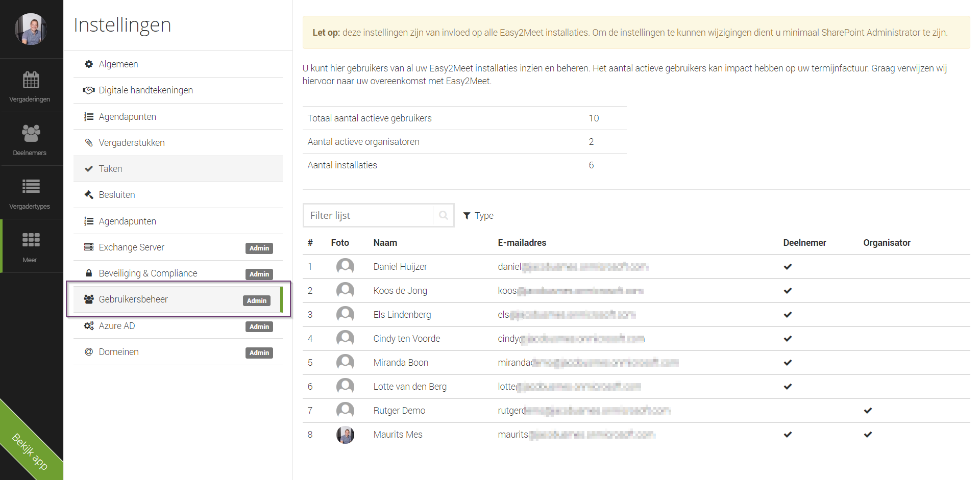Image resolution: width=980 pixels, height=480 pixels.
Task: Select the name Cindy ten Voorde
Action: click(407, 339)
